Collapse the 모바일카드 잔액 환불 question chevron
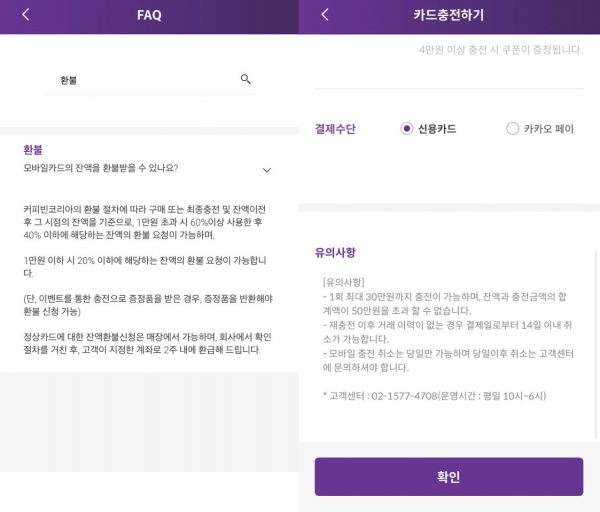Screen dimensions: 600x512 pos(267,170)
